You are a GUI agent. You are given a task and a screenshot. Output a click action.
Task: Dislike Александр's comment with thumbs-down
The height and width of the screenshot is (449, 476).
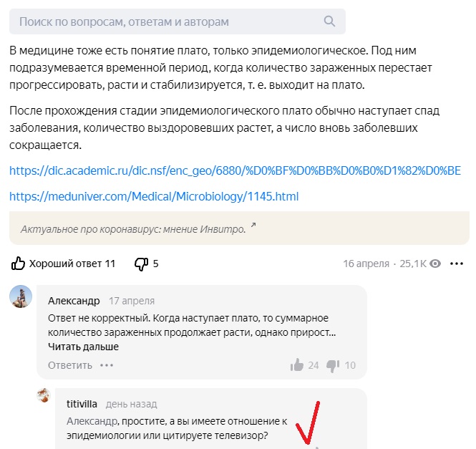(333, 365)
